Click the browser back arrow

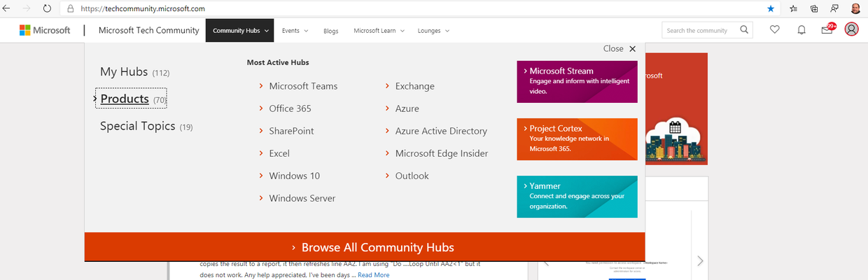click(x=7, y=8)
